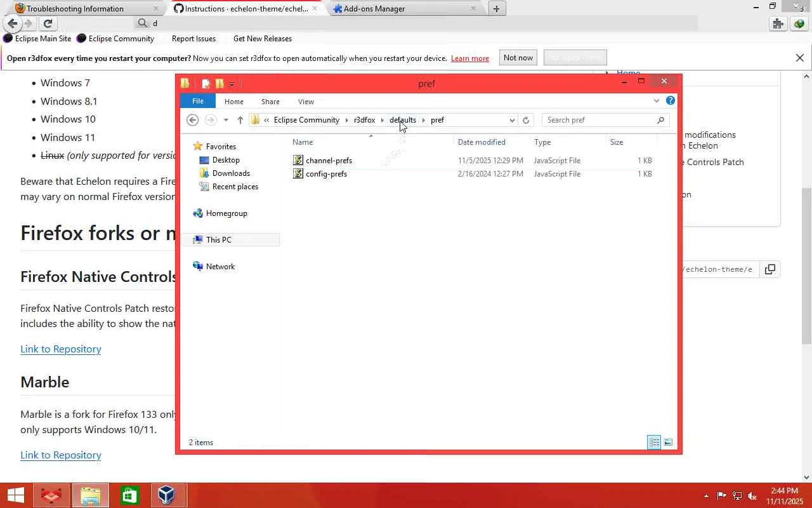Close the Add-ons Manager tab

tap(473, 8)
